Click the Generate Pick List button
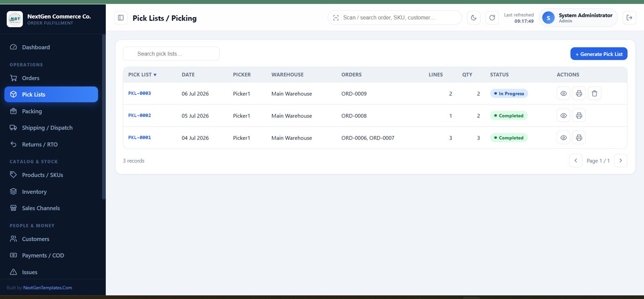 [599, 54]
